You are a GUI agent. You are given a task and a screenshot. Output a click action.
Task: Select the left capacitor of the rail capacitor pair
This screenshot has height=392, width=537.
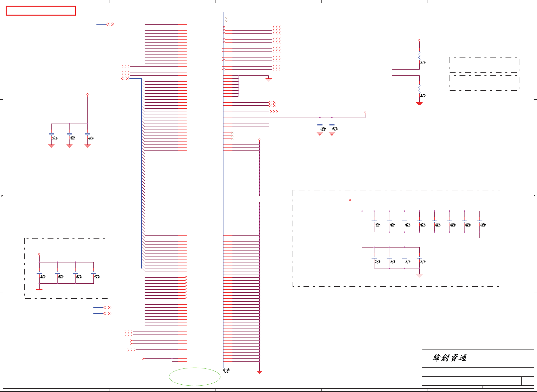(x=320, y=125)
